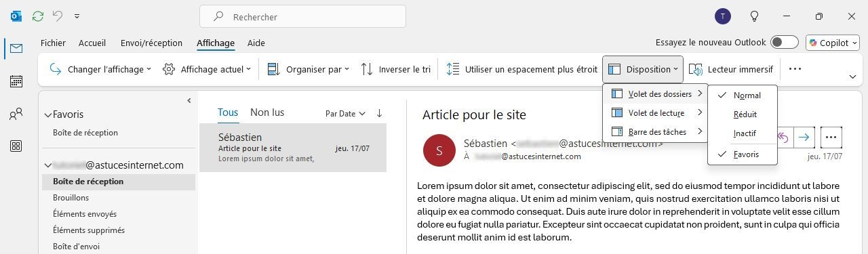The width and height of the screenshot is (868, 254).
Task: Click the Reply all arrow icon
Action: (783, 137)
